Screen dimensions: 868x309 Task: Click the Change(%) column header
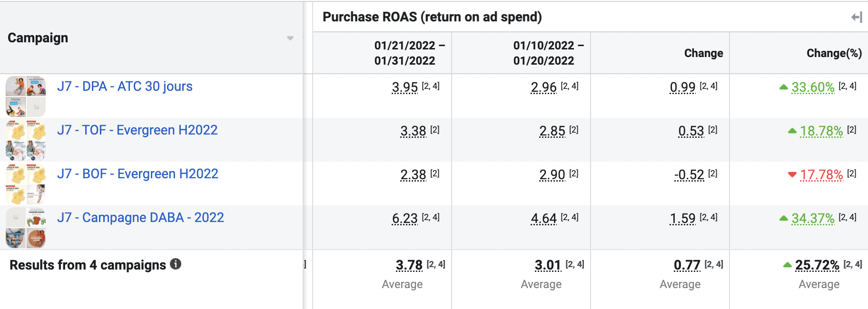834,53
